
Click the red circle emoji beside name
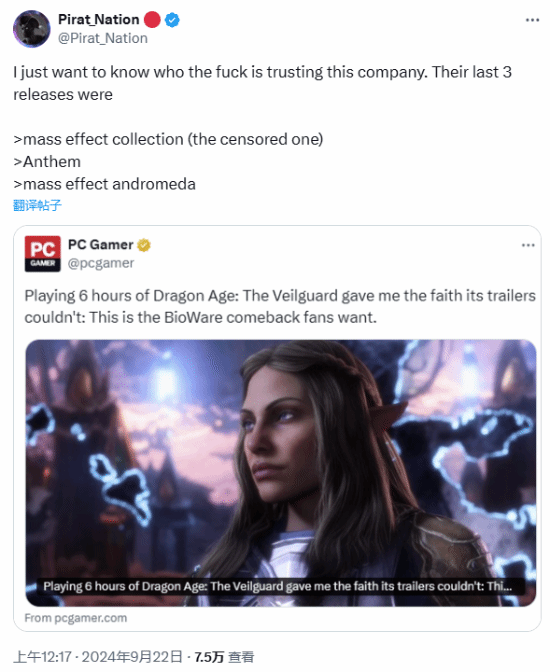(152, 20)
